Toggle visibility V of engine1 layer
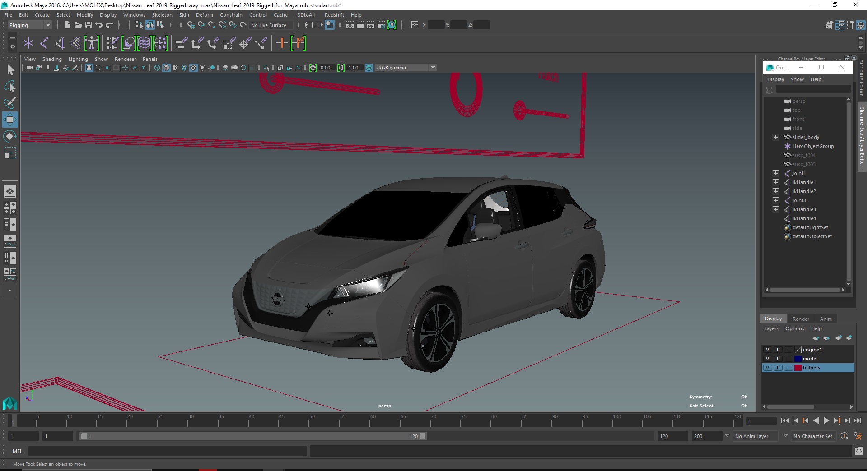This screenshot has width=868, height=471. [767, 350]
